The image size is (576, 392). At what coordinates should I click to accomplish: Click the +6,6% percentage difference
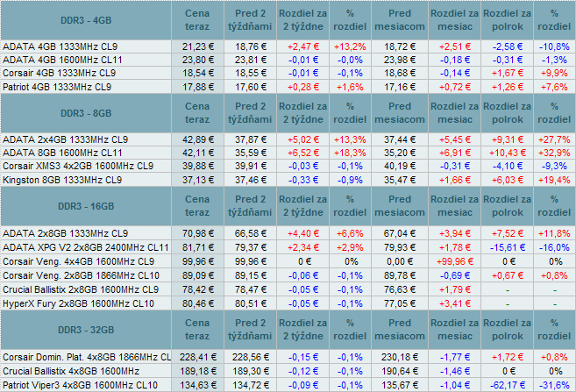tap(350, 233)
